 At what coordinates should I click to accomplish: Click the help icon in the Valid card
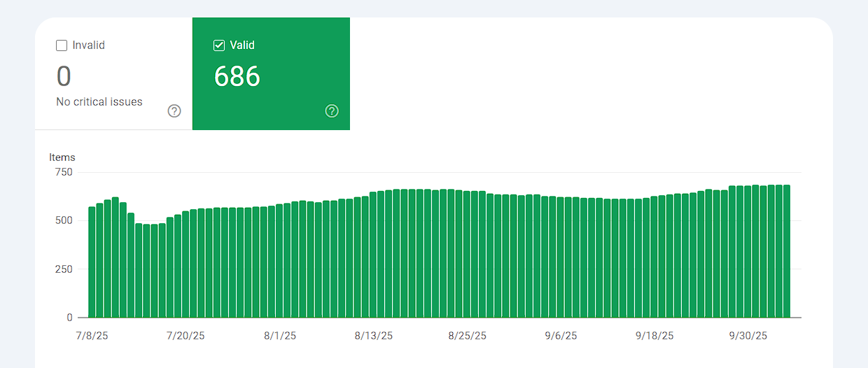coord(332,111)
